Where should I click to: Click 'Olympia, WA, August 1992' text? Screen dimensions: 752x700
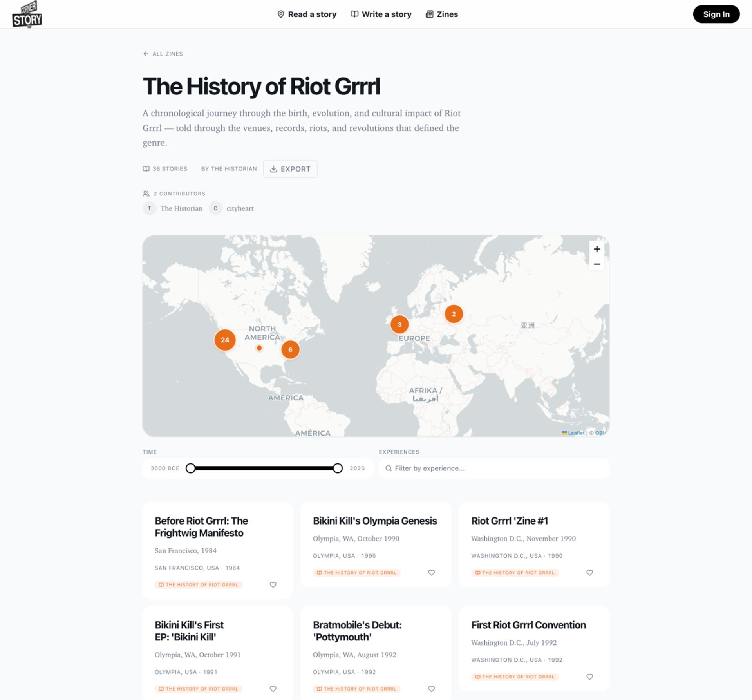coord(354,655)
